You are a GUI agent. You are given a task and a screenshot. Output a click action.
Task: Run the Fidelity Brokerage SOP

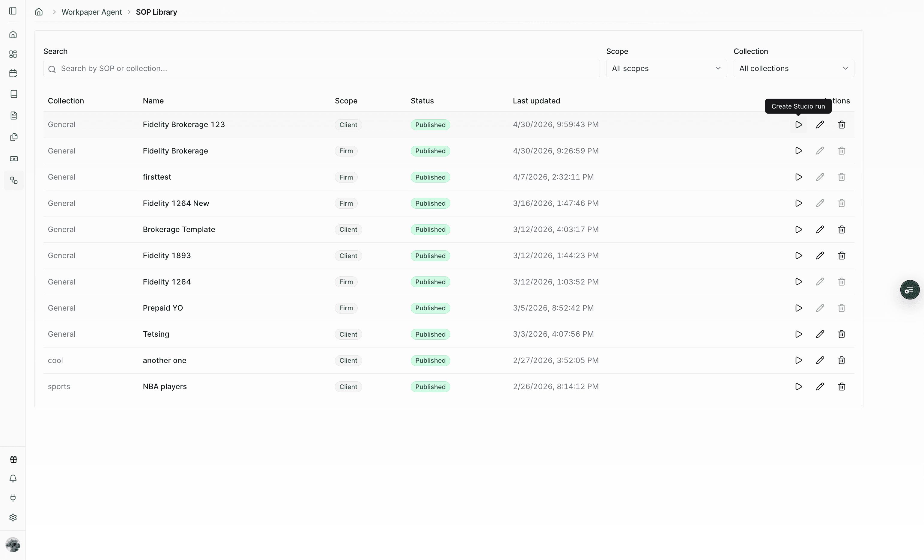tap(798, 151)
